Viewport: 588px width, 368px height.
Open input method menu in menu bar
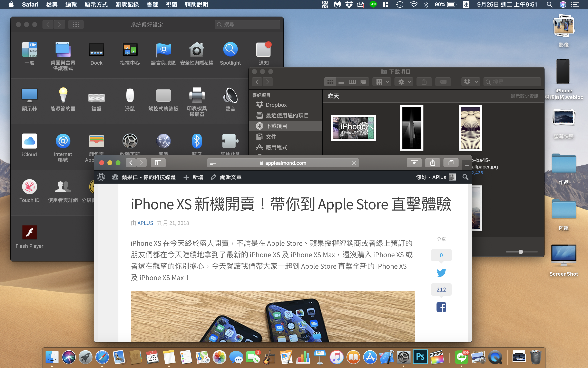pyautogui.click(x=466, y=4)
